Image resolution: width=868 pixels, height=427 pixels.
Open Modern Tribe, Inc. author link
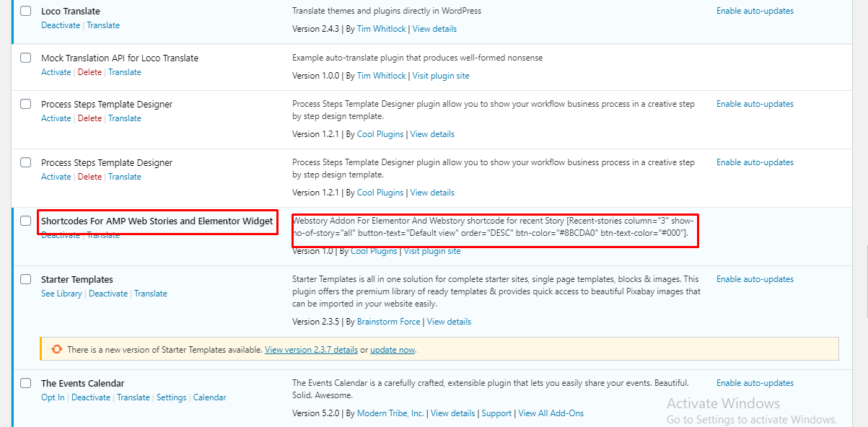390,413
